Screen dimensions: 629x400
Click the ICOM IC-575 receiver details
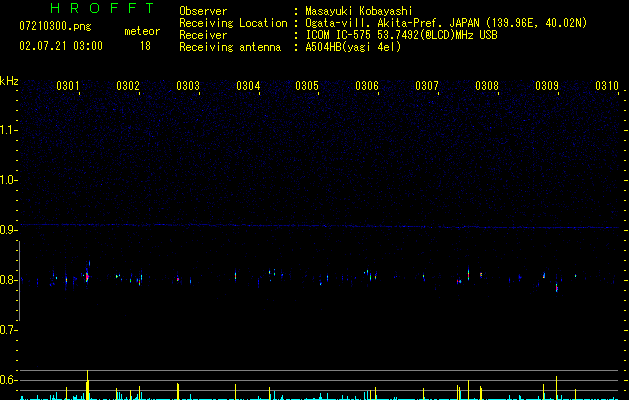pos(401,35)
